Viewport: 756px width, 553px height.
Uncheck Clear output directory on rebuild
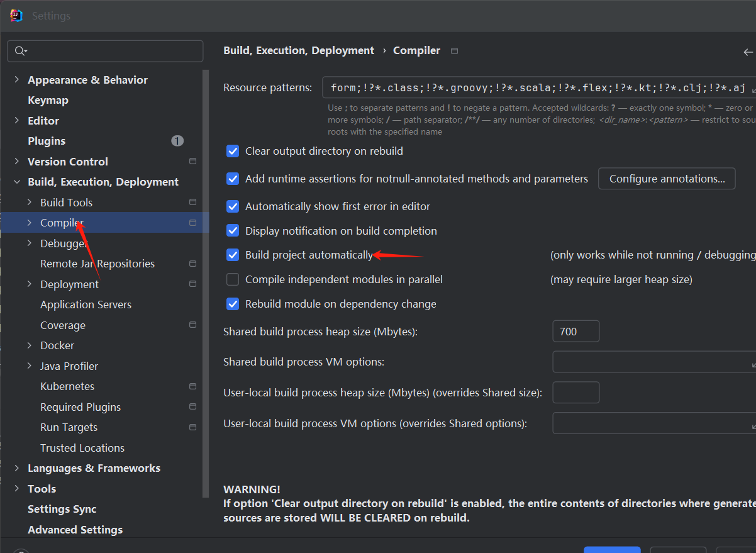point(233,151)
